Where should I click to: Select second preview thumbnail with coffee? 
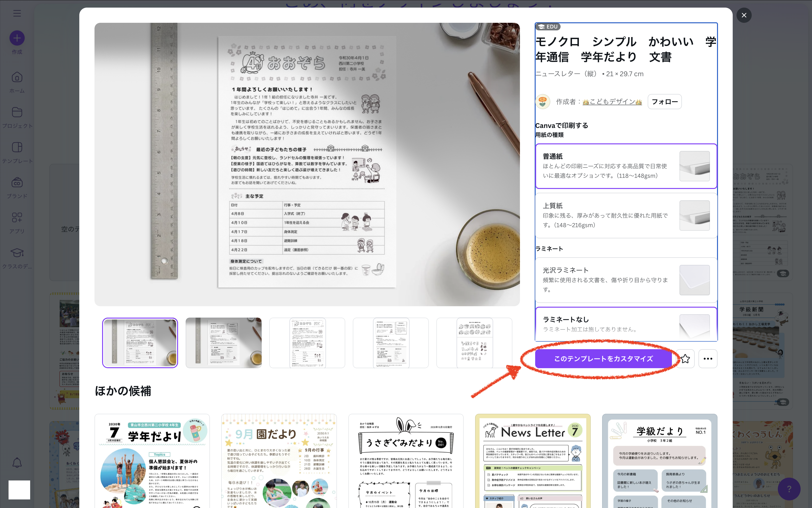point(224,343)
